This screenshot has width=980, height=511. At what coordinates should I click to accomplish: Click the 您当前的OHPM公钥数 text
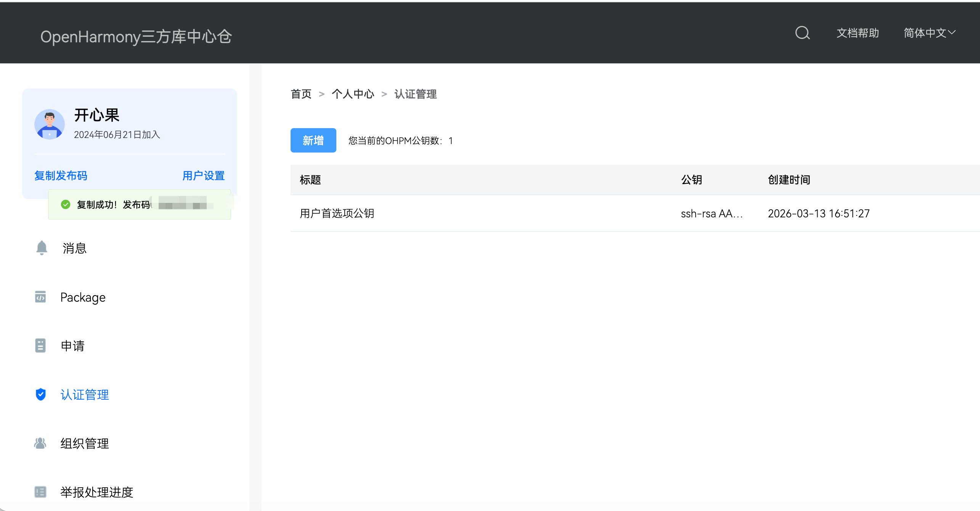(x=400, y=141)
